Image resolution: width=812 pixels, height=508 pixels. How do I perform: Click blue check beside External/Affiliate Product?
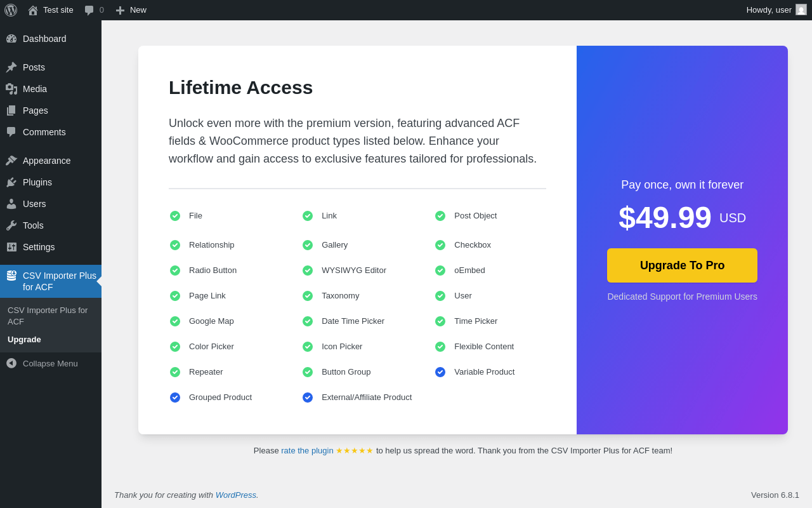coord(308,398)
